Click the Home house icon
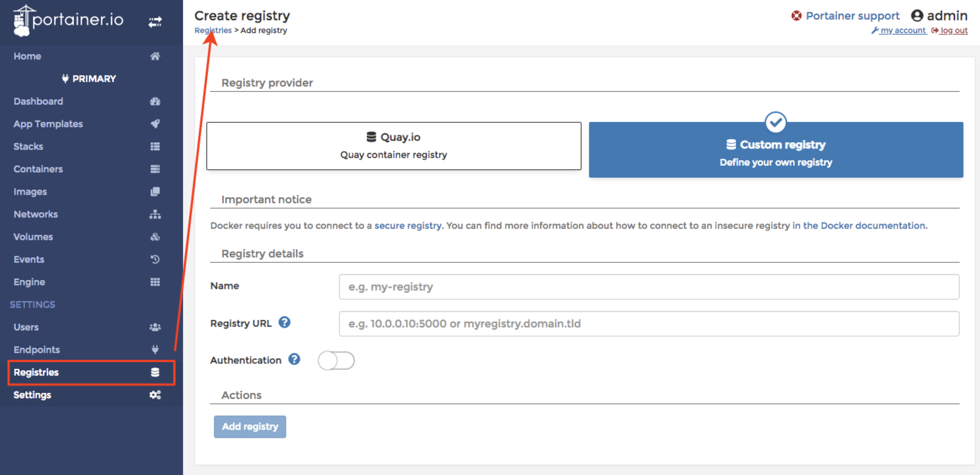 click(x=155, y=56)
